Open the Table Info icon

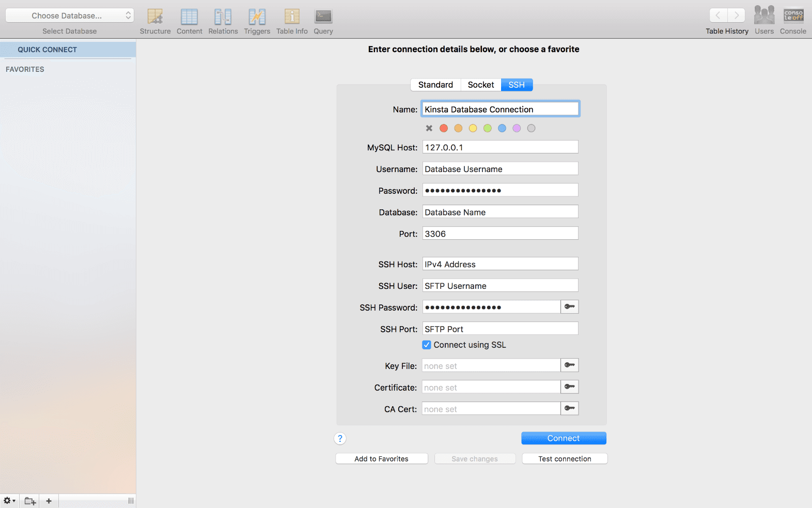pos(292,17)
